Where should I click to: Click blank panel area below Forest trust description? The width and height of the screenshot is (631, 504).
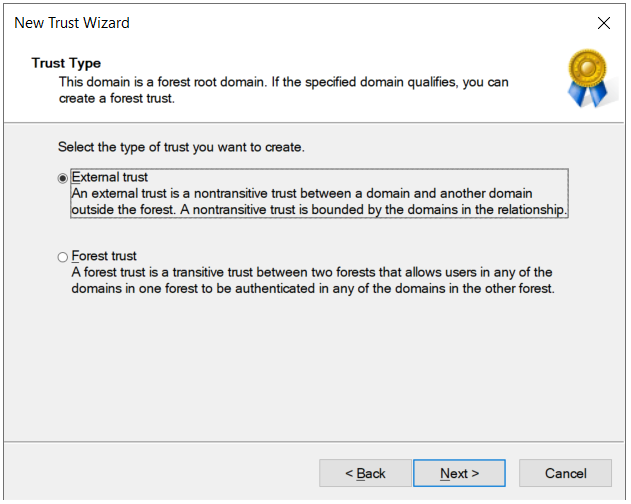pyautogui.click(x=315, y=370)
